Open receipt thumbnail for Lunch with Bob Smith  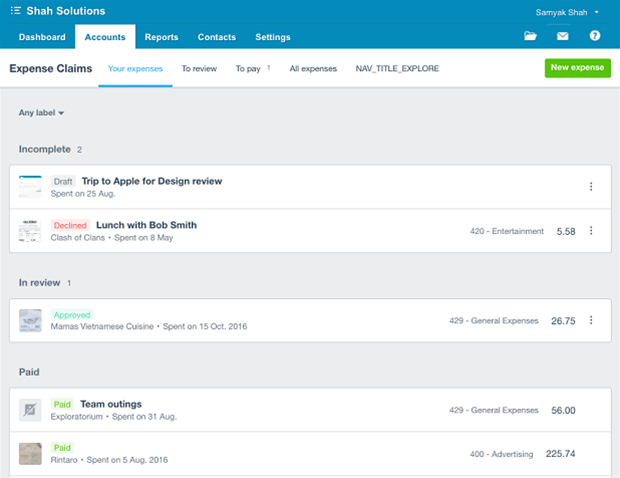[x=30, y=230]
